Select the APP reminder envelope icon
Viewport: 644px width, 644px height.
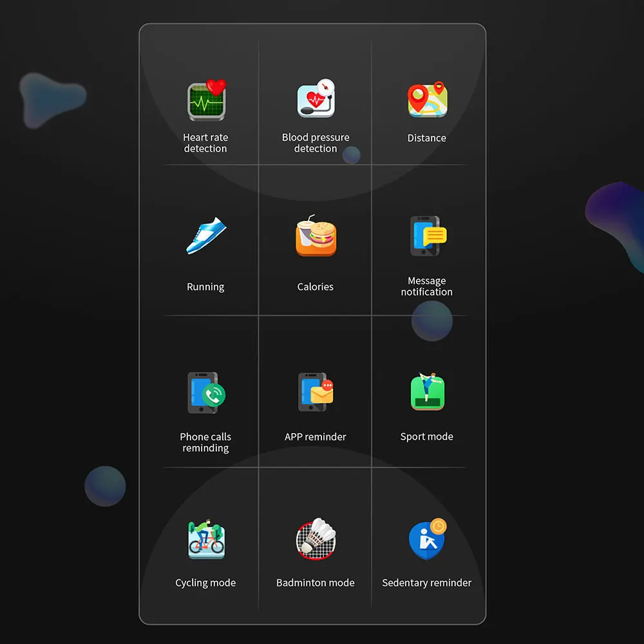(316, 392)
